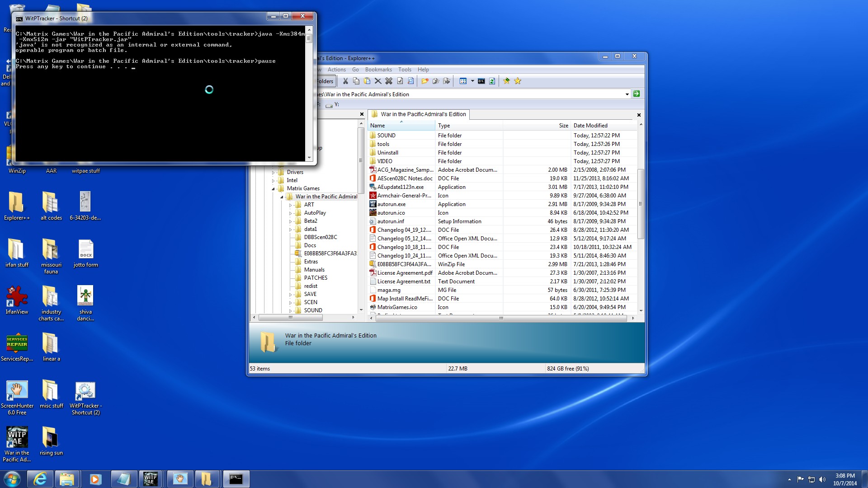Select the PATCHES folder in the tree
The height and width of the screenshot is (488, 868).
(x=316, y=278)
